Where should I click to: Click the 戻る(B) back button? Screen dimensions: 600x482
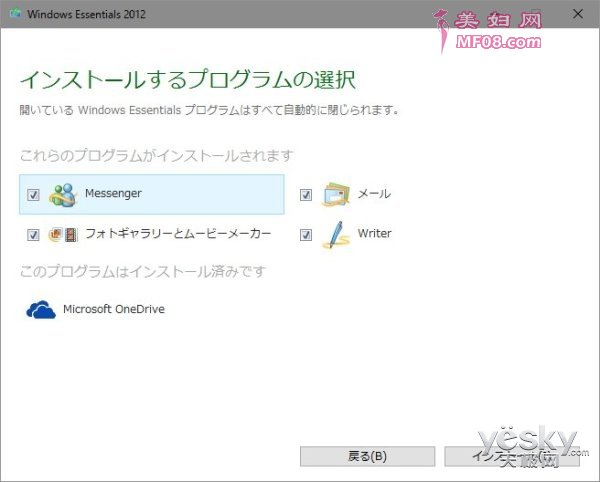click(367, 456)
